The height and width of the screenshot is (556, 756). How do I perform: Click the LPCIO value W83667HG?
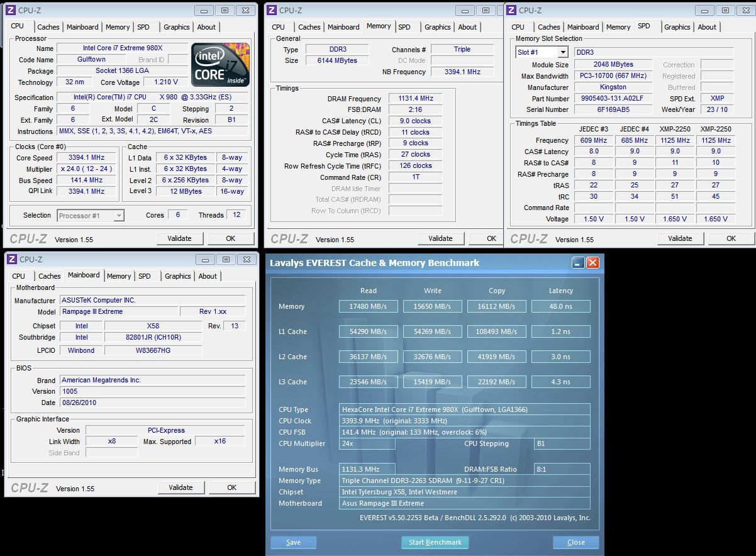pyautogui.click(x=153, y=350)
